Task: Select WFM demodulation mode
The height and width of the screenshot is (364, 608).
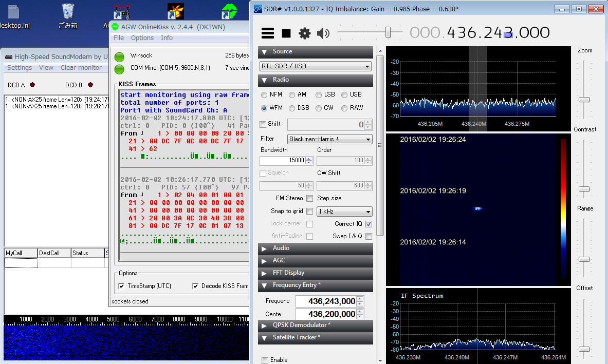Action: (264, 108)
